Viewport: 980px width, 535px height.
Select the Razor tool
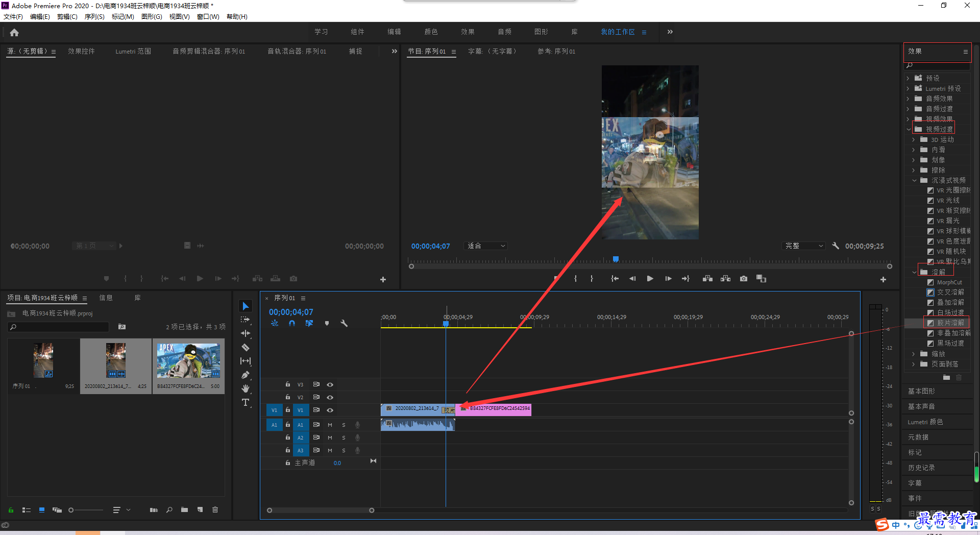pyautogui.click(x=246, y=347)
